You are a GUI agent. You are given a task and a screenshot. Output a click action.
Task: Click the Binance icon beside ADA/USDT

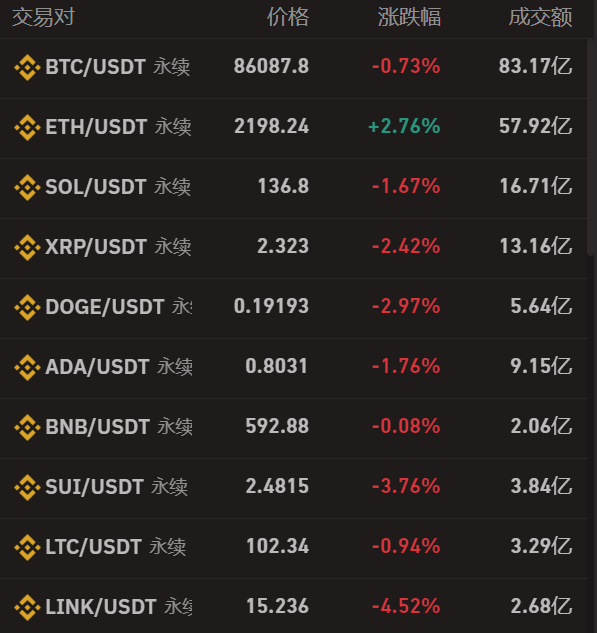pyautogui.click(x=27, y=367)
